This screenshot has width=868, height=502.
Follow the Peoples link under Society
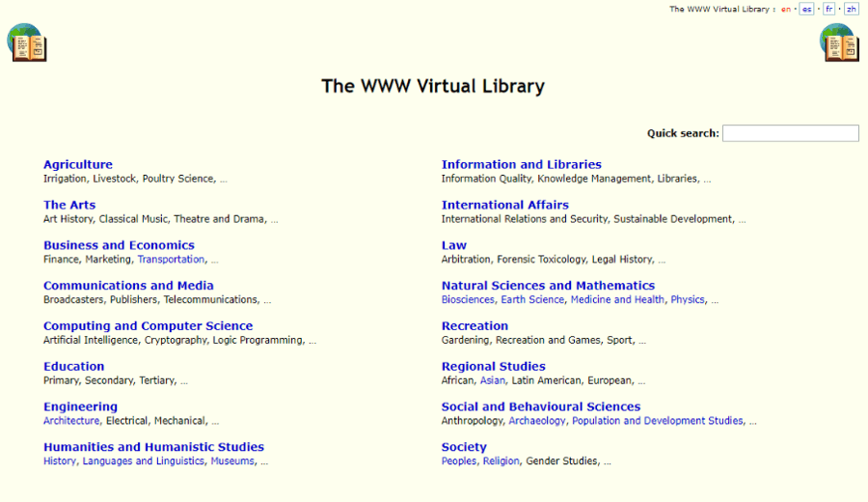click(x=458, y=461)
